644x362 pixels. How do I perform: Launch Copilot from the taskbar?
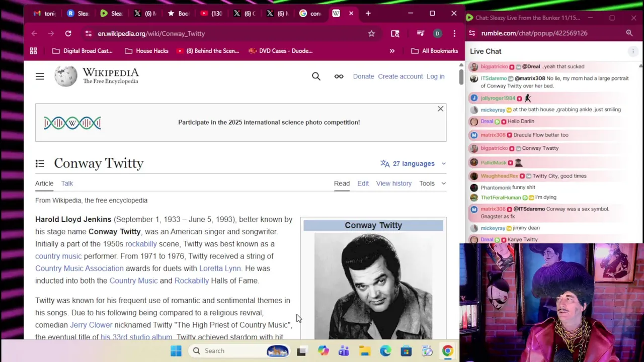tap(323, 351)
